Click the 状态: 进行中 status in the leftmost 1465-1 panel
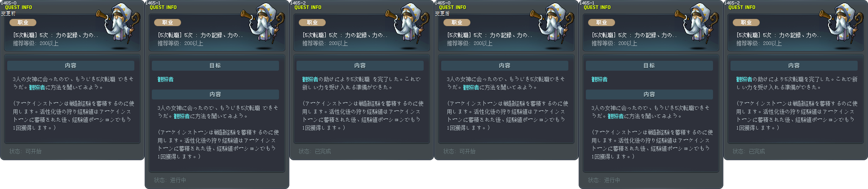 (170, 180)
